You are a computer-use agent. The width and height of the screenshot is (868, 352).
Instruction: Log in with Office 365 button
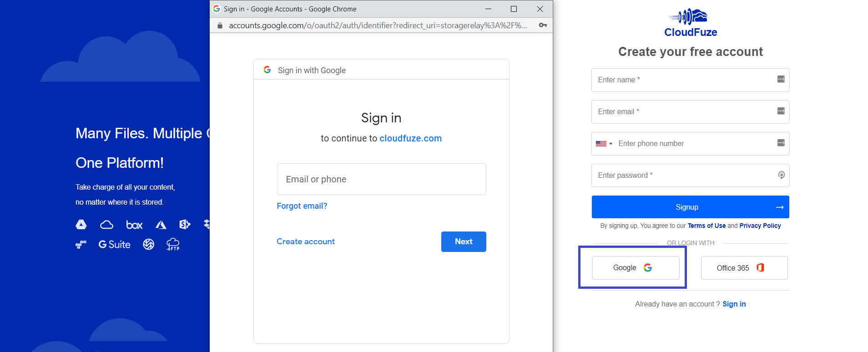click(744, 268)
